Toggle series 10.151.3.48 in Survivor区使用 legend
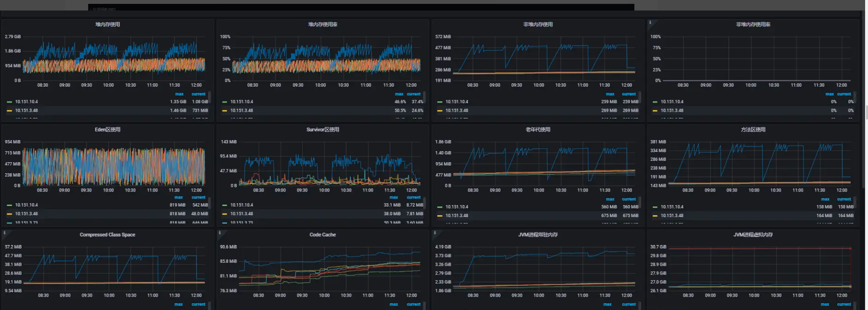The height and width of the screenshot is (310, 868). [242, 214]
